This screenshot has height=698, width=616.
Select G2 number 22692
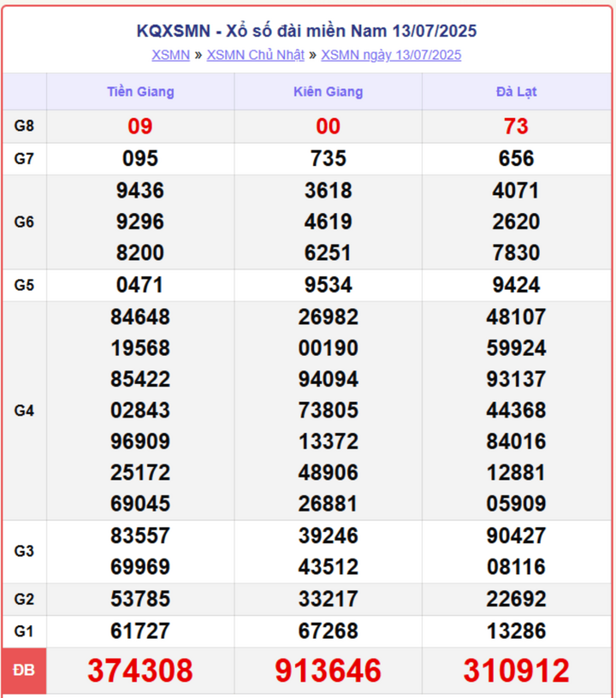click(x=516, y=599)
